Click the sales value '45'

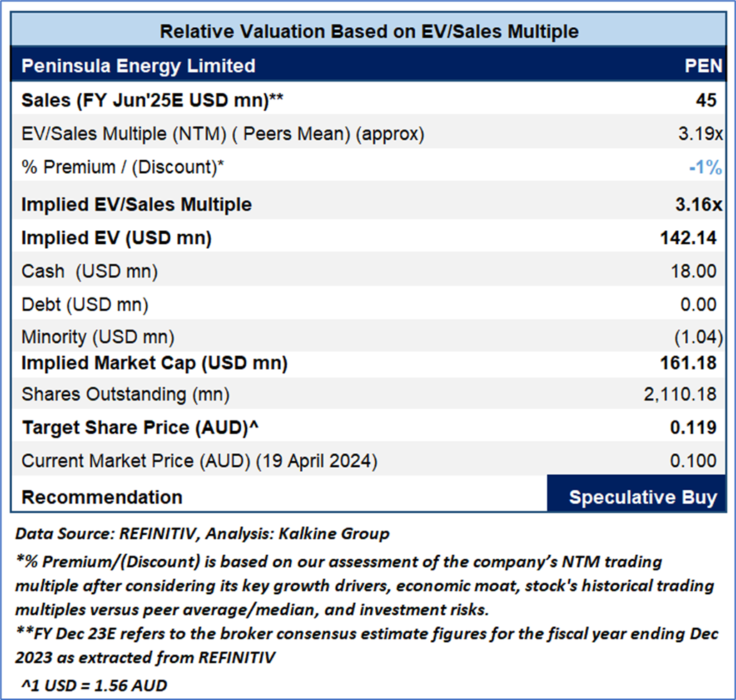point(706,100)
